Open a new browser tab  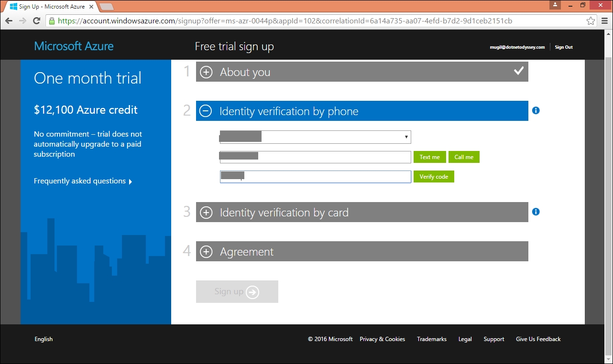(106, 7)
